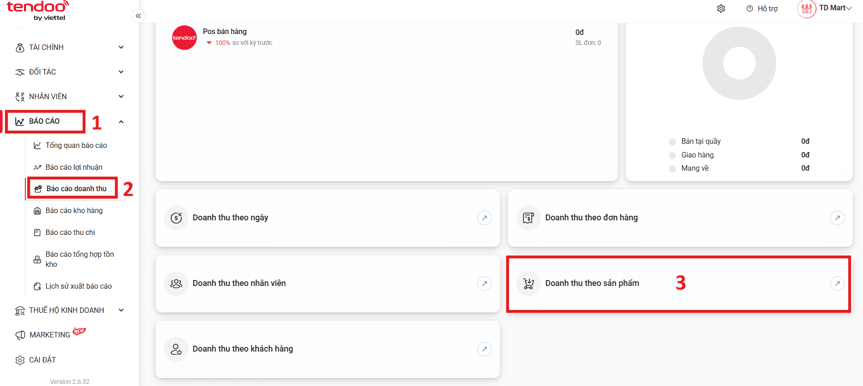Image resolution: width=863 pixels, height=386 pixels.
Task: Open Báo cáo kho hàng menu item
Action: [x=68, y=210]
